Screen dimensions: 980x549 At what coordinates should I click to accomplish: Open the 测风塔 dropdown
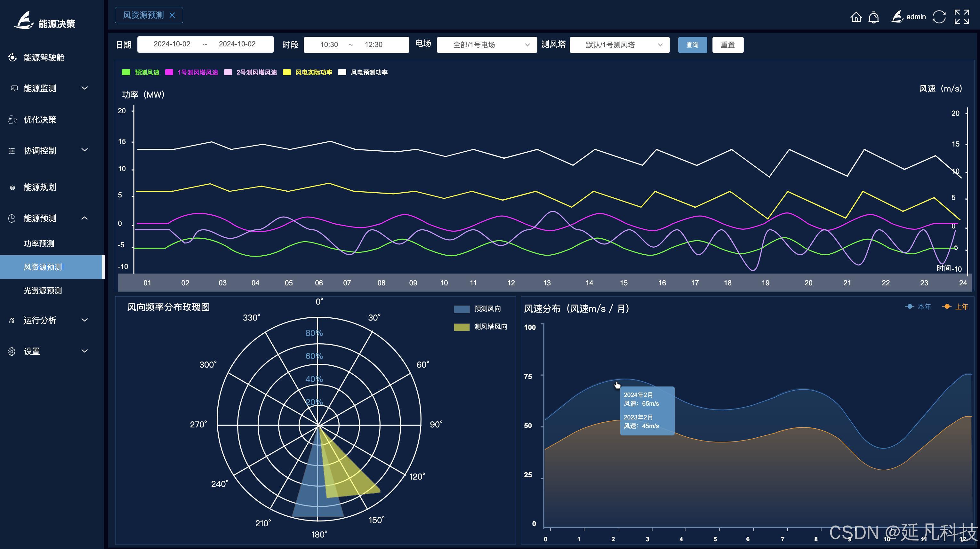(619, 45)
